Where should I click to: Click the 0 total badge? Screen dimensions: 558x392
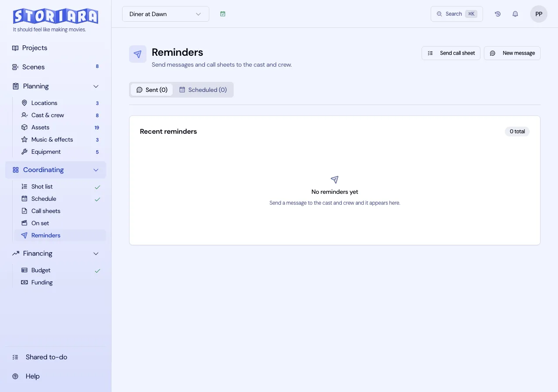(517, 132)
